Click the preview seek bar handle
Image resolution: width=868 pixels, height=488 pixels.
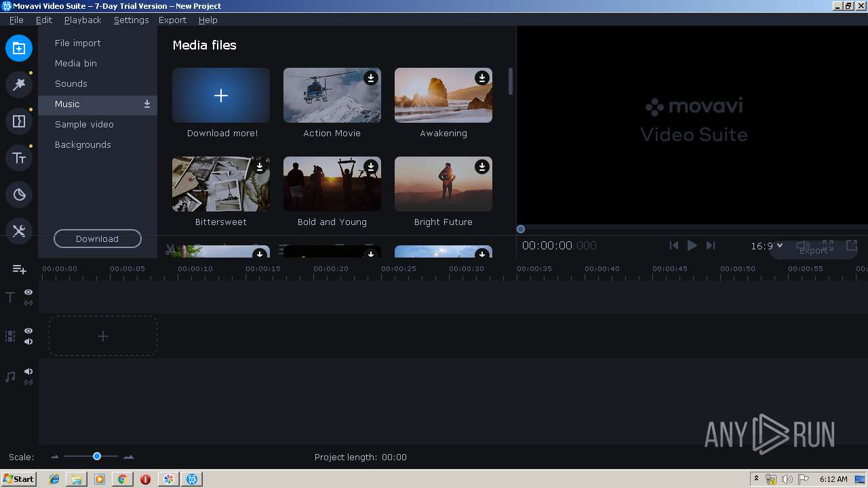click(521, 229)
